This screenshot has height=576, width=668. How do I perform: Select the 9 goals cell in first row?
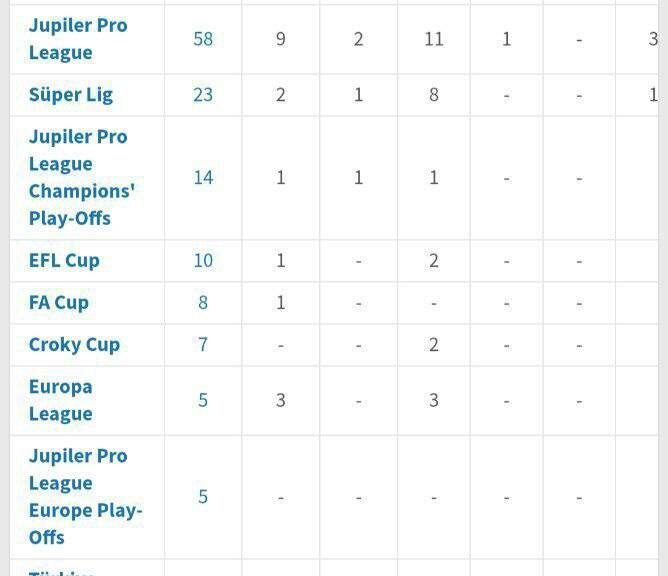pyautogui.click(x=280, y=39)
